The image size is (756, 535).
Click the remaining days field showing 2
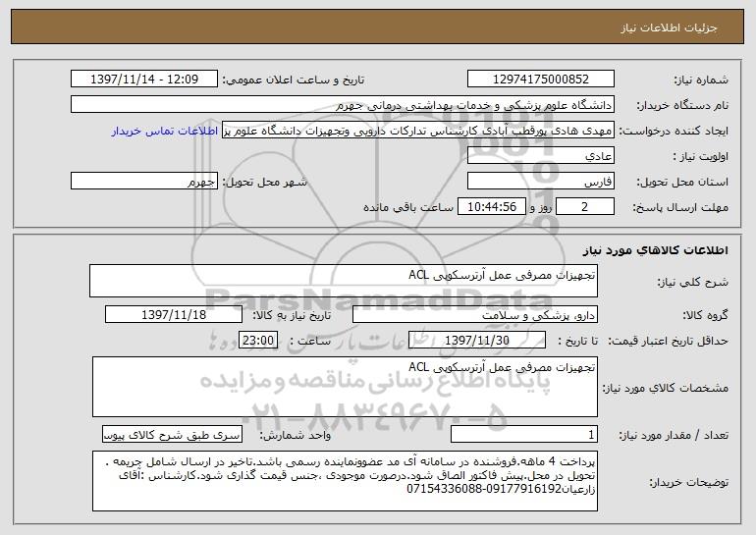click(x=585, y=207)
